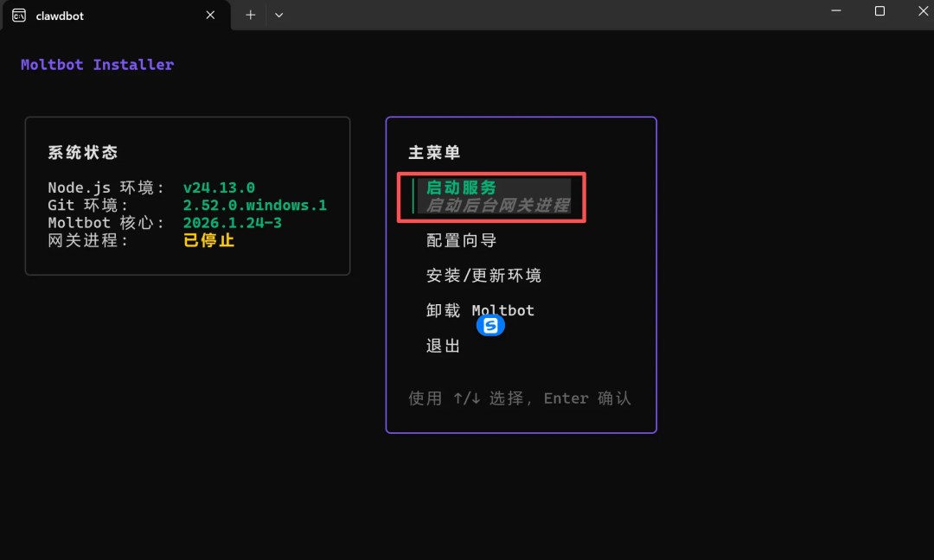Click the 已停止 gateway status text

point(208,240)
